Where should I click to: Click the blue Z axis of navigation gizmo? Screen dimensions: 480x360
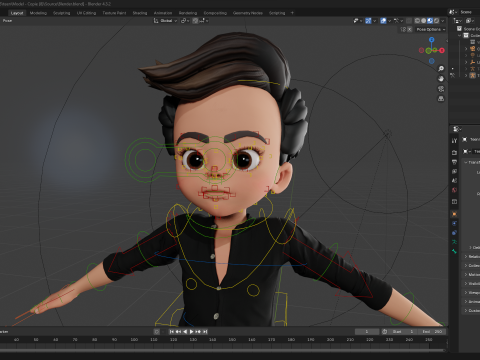tap(432, 40)
